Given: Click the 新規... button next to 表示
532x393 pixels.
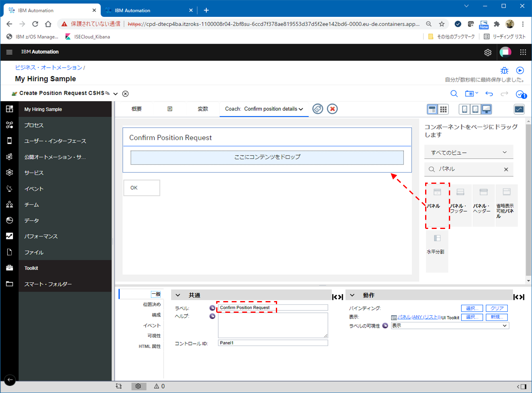Looking at the screenshot, I should click(497, 317).
